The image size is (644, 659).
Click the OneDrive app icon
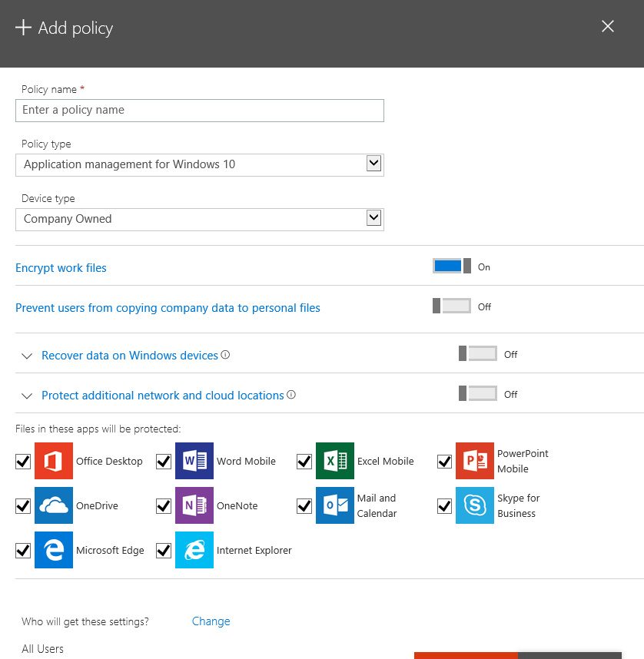tap(54, 505)
